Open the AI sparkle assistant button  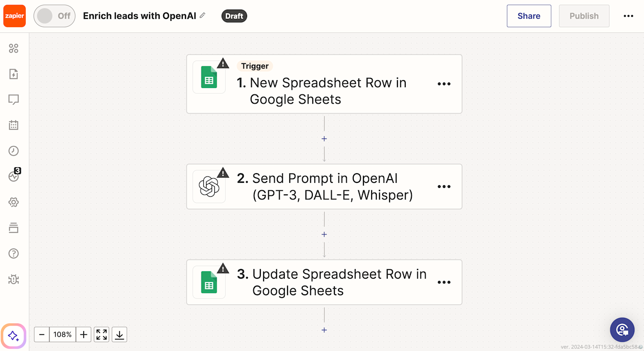(13, 336)
